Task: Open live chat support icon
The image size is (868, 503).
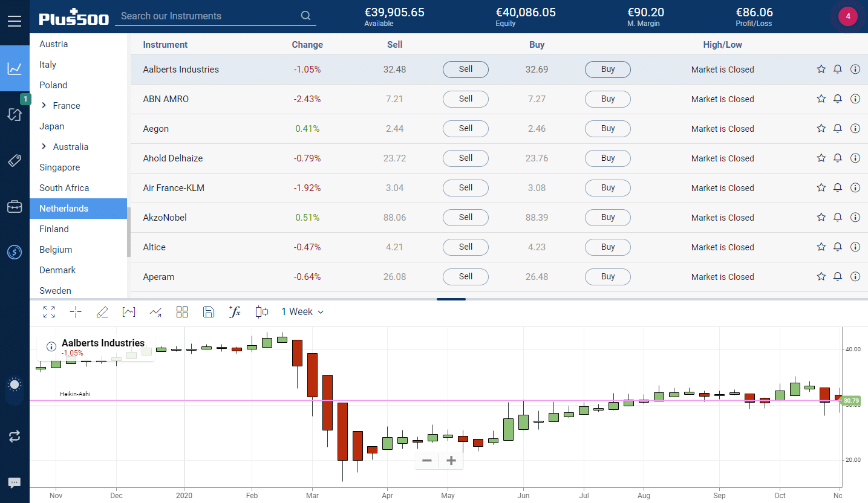Action: (15, 482)
